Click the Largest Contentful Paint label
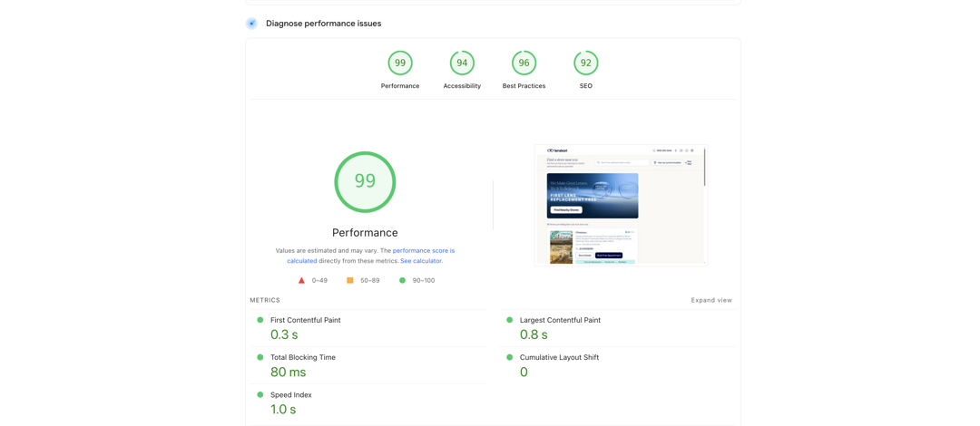The width and height of the screenshot is (980, 426). pos(560,320)
